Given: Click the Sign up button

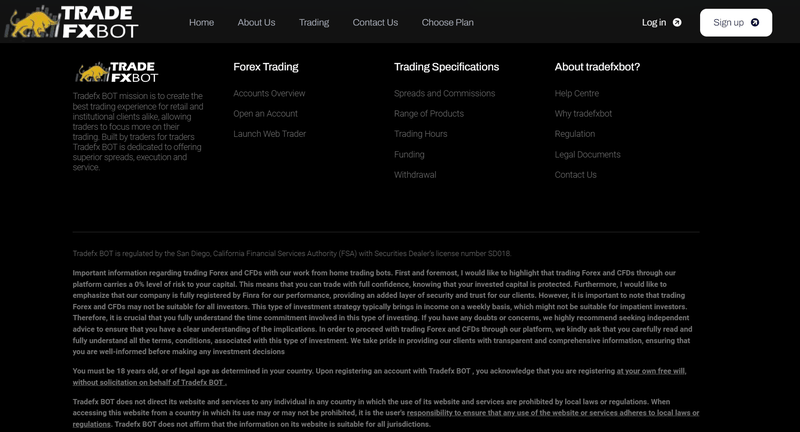Looking at the screenshot, I should [736, 22].
